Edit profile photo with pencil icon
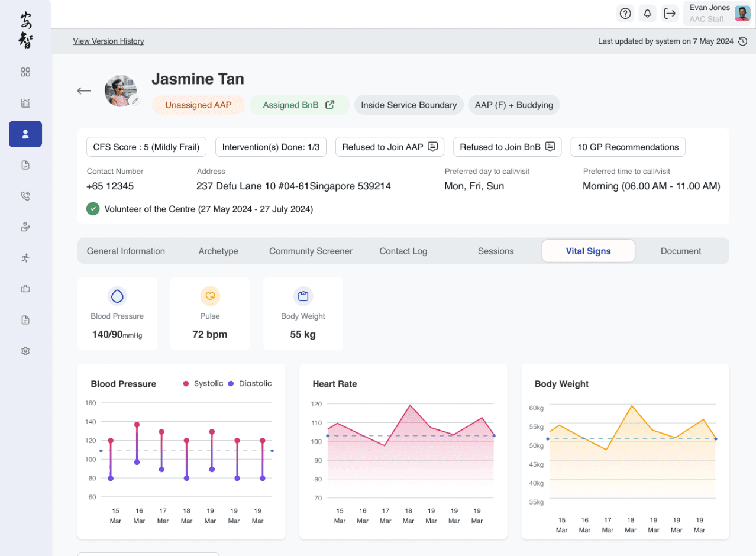Screen dimensions: 756x556 135,101
